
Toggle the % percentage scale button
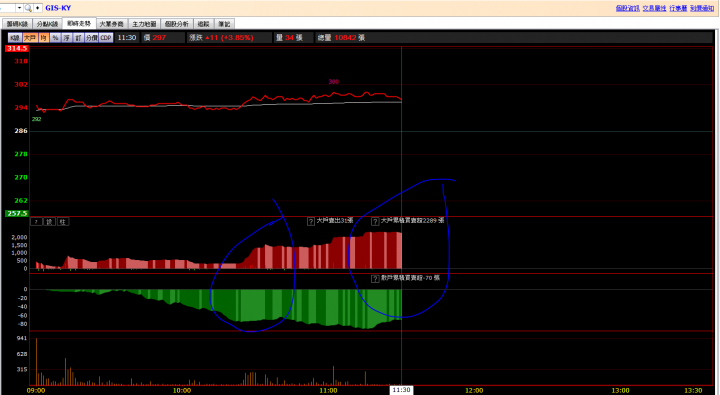point(55,38)
